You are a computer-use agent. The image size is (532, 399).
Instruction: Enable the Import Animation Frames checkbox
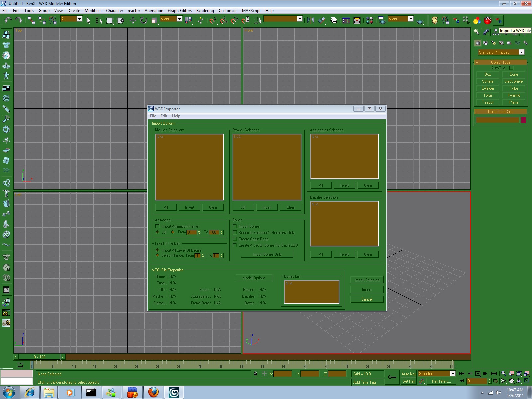[157, 226]
